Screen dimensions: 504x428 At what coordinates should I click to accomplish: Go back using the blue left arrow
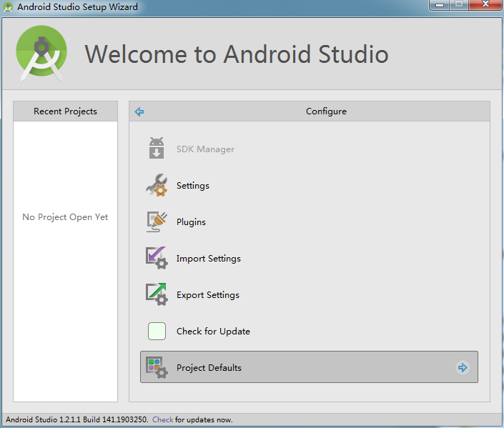point(139,111)
